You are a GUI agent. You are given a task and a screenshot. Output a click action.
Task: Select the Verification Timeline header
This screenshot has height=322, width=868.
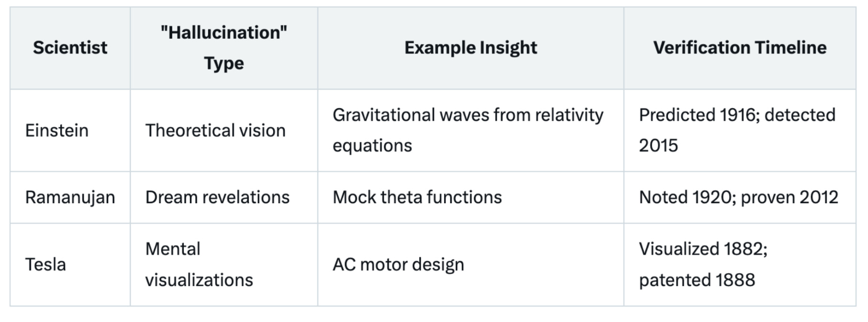point(740,48)
